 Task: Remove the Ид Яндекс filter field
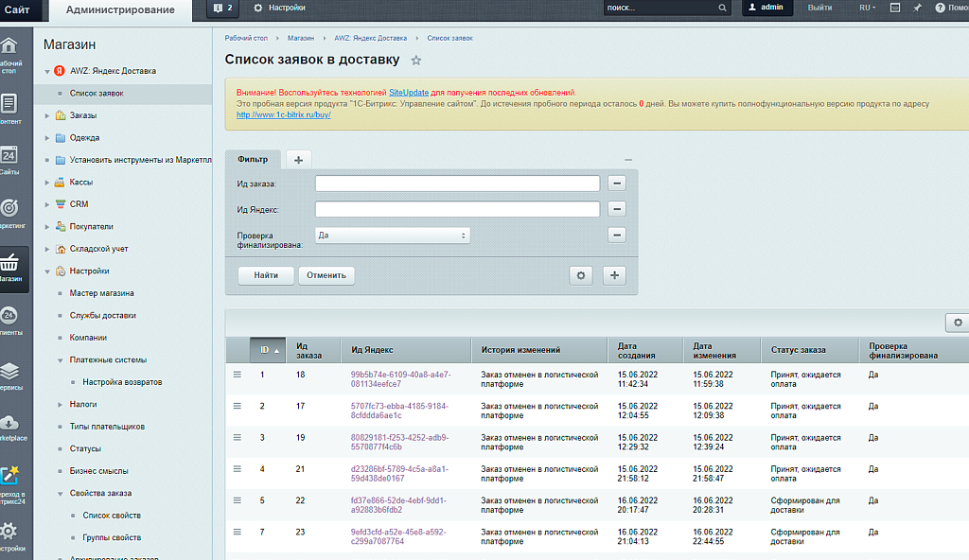tap(616, 209)
